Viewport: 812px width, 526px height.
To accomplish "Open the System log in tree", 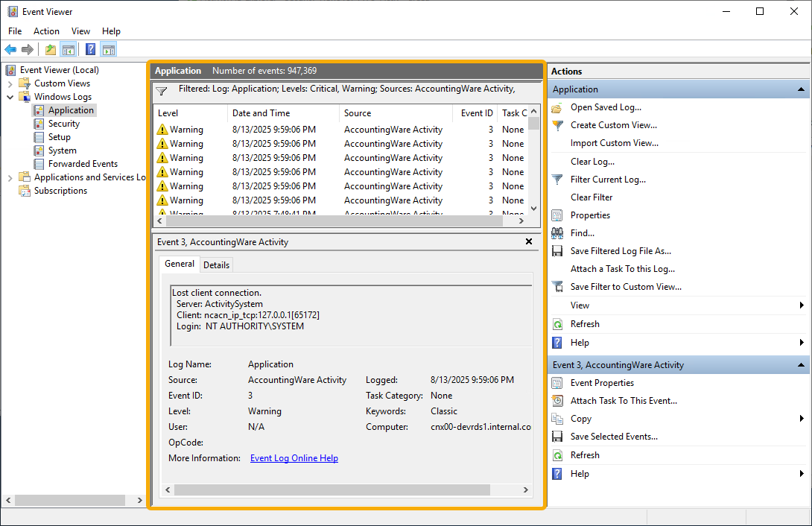I will [62, 150].
